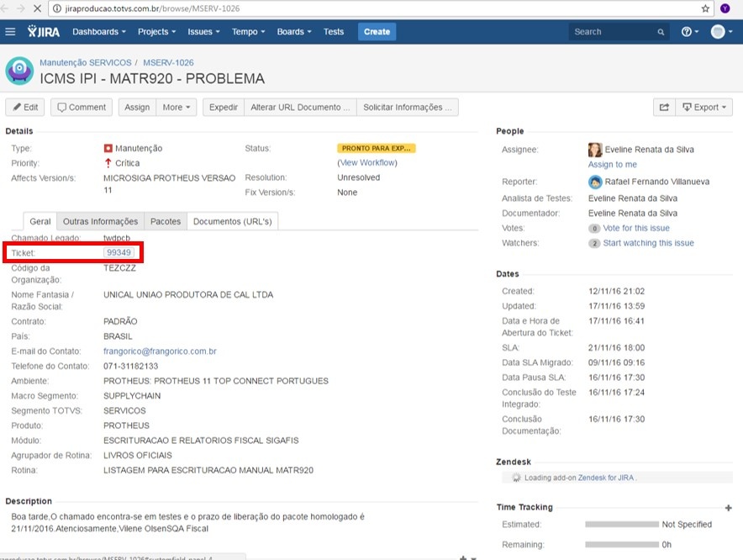Image resolution: width=743 pixels, height=560 pixels.
Task: Open the user profile avatar menu
Action: [722, 32]
